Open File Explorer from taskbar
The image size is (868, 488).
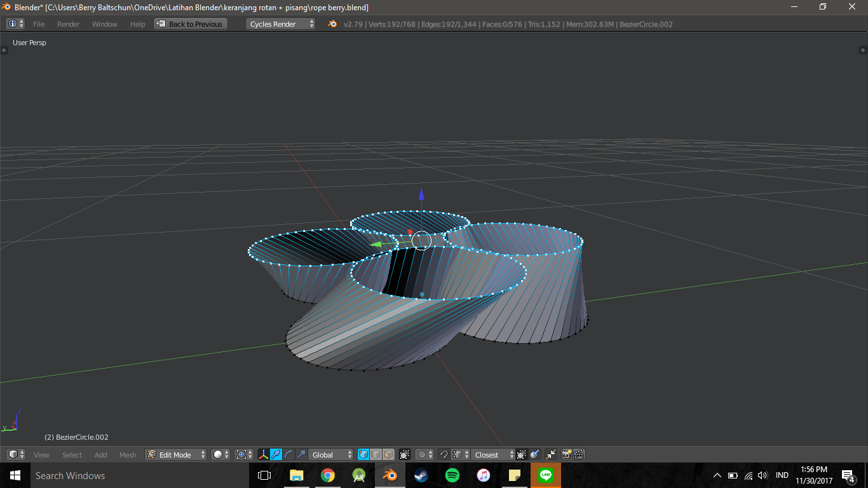296,475
